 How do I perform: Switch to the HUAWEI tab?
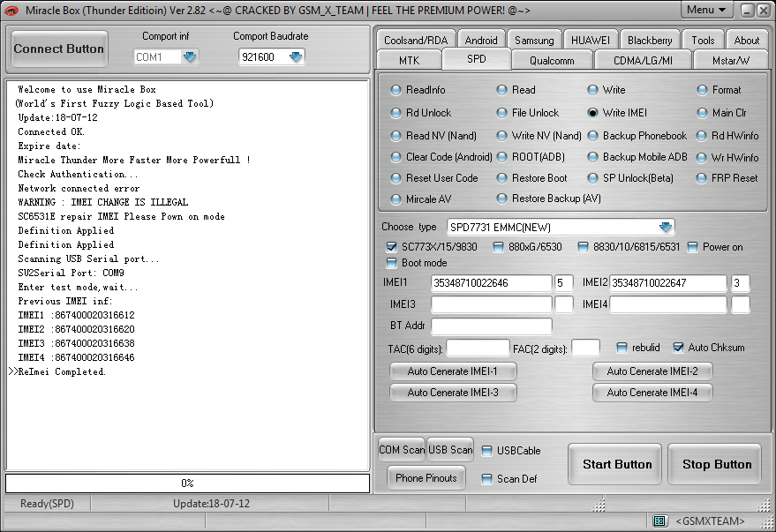pos(590,40)
